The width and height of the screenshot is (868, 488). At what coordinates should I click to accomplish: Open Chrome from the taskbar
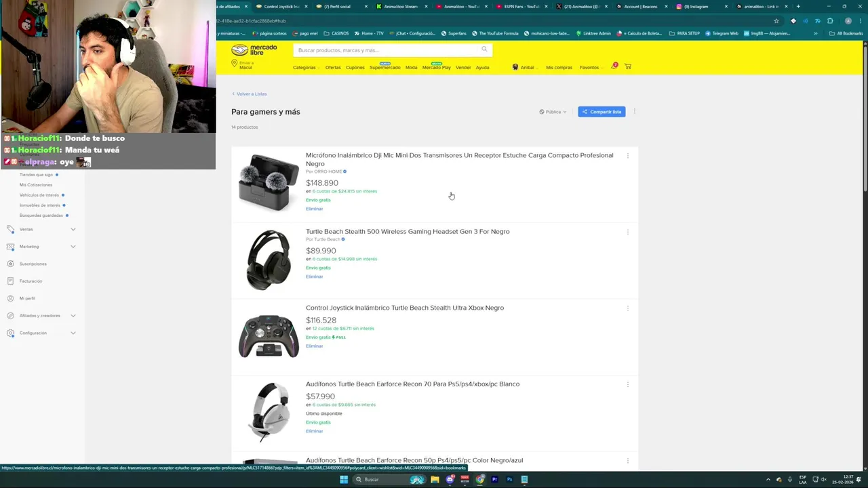pyautogui.click(x=480, y=479)
